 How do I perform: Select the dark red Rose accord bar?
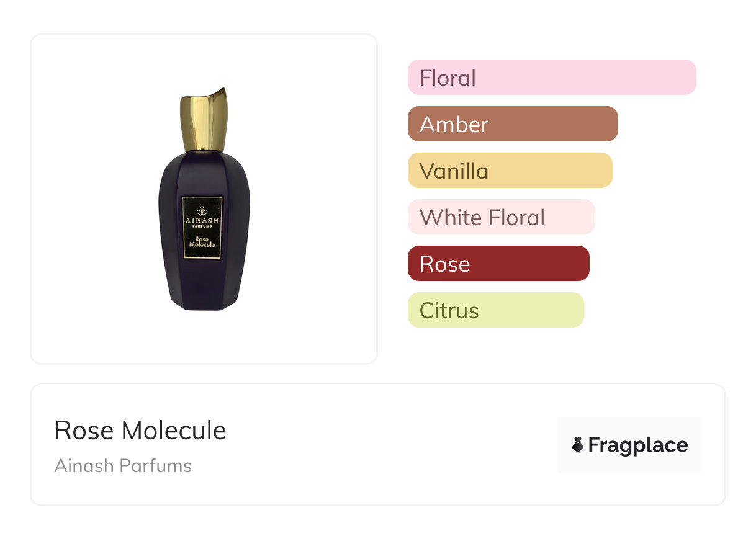click(498, 264)
